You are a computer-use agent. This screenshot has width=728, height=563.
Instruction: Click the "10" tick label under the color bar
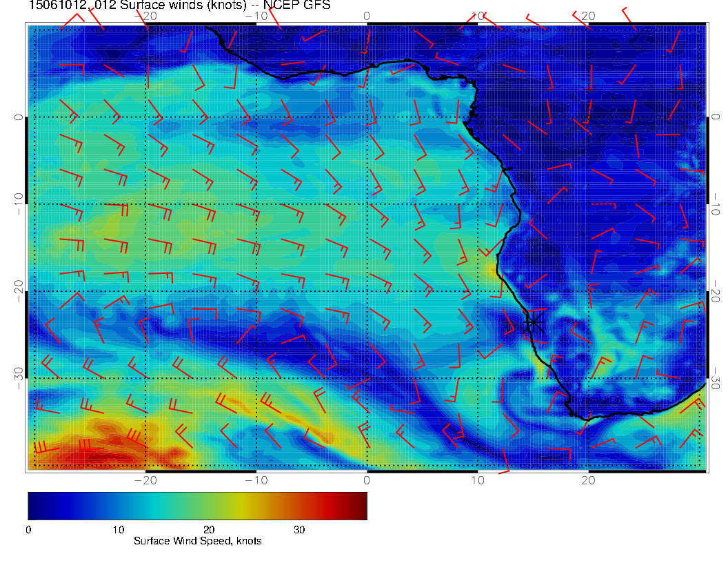click(119, 530)
